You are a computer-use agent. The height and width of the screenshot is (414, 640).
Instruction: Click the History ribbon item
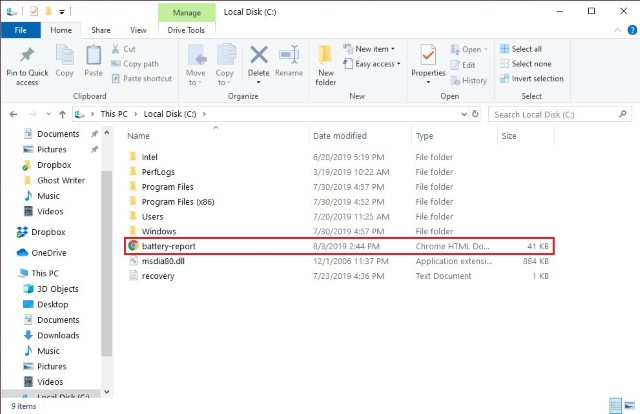point(469,80)
